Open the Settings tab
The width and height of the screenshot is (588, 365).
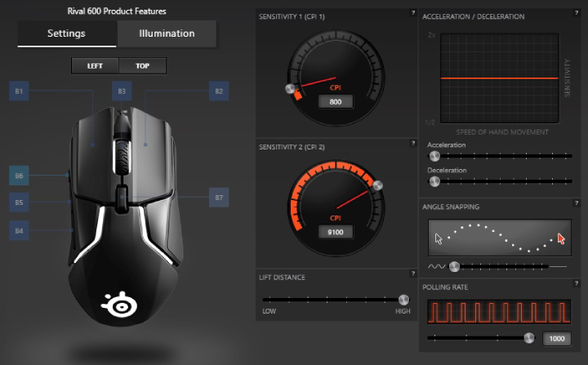(67, 33)
